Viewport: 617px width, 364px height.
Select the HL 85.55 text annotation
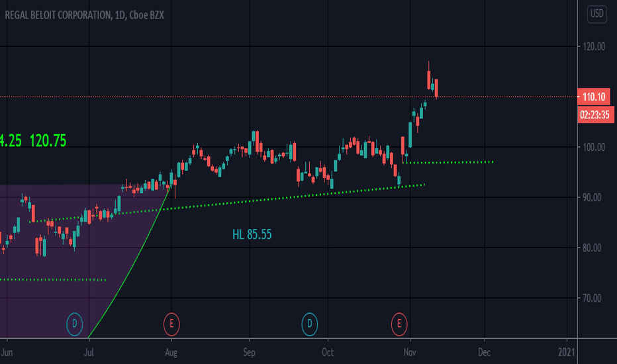coord(252,234)
